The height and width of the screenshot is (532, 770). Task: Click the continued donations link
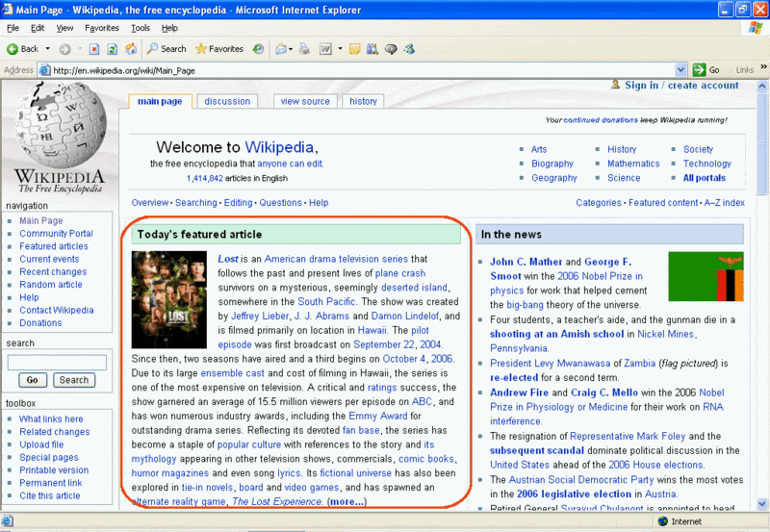[x=601, y=119]
